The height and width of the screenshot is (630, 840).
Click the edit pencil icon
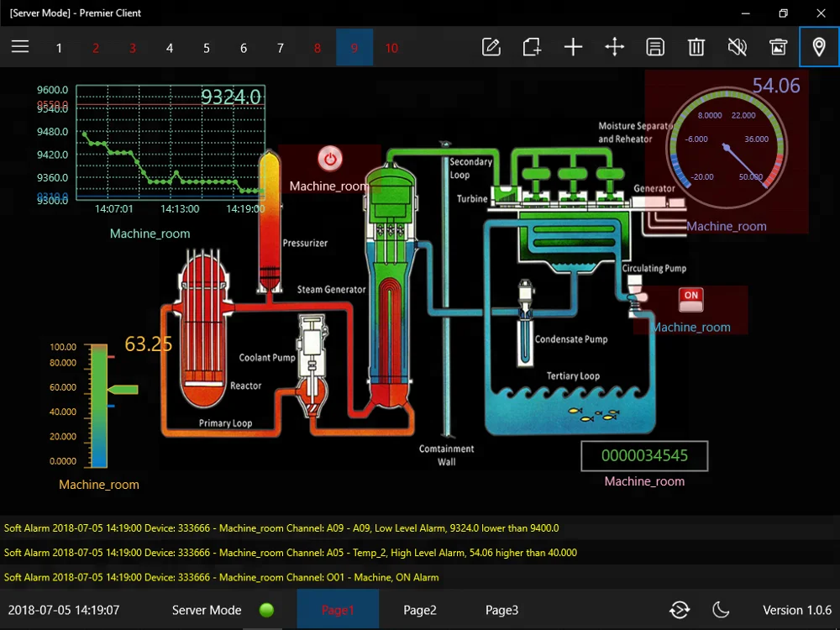491,47
